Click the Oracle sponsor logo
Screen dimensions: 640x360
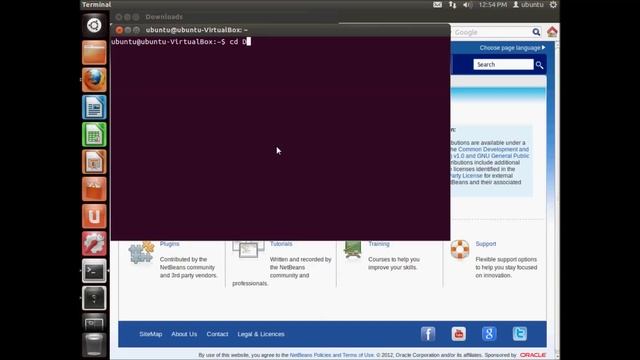(533, 355)
